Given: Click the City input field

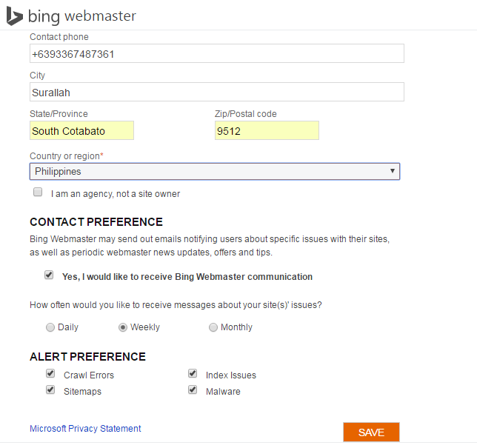Looking at the screenshot, I should [x=216, y=92].
